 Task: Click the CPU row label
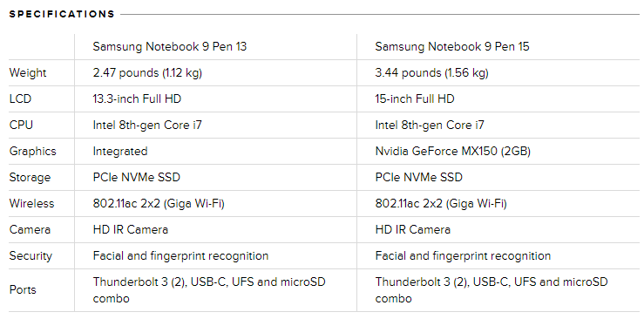[x=21, y=125]
